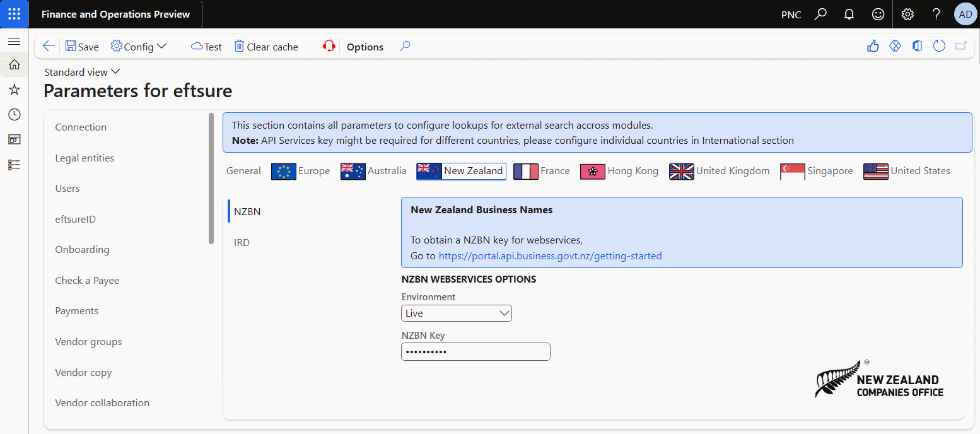Image resolution: width=980 pixels, height=434 pixels.
Task: Open form in new window icon
Action: point(961,46)
